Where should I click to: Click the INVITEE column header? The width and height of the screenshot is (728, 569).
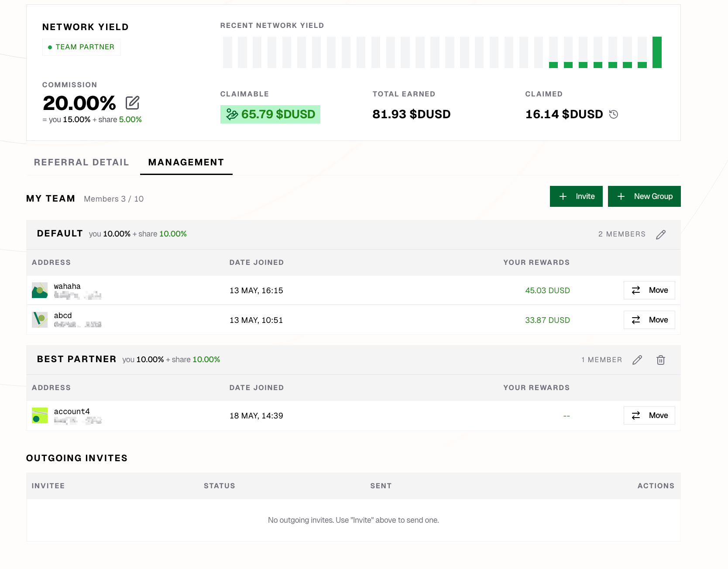(48, 486)
